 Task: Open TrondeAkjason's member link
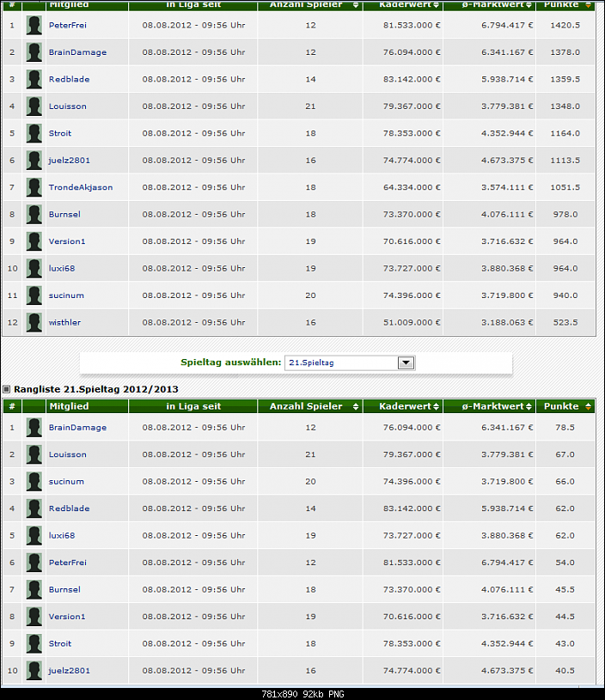(80, 187)
